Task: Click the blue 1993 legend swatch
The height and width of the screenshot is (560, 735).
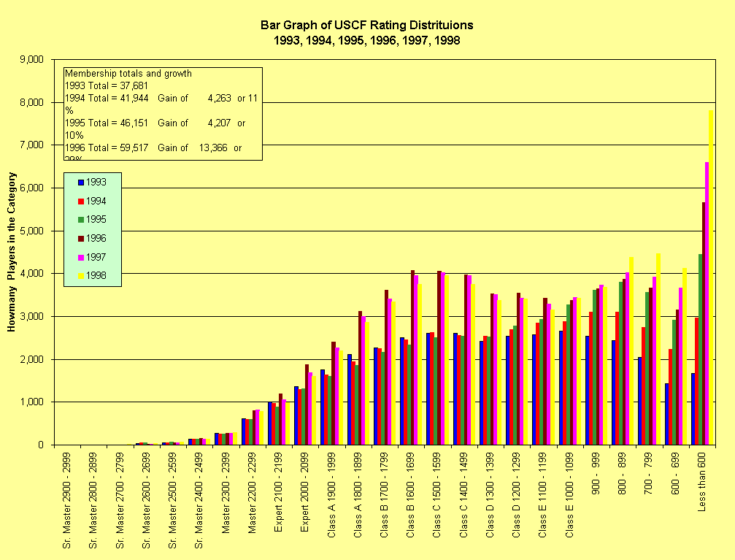Action: [x=81, y=181]
